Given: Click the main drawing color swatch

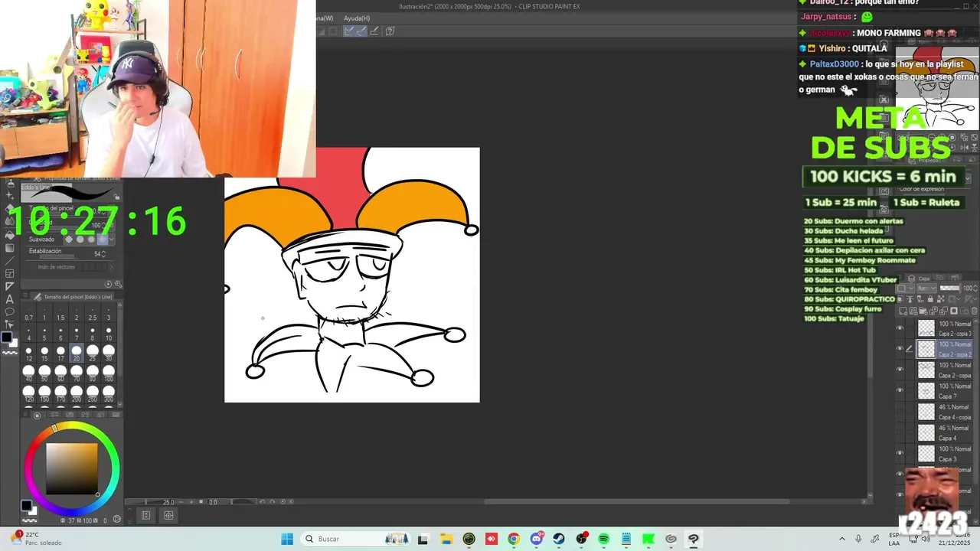Looking at the screenshot, I should tap(6, 337).
